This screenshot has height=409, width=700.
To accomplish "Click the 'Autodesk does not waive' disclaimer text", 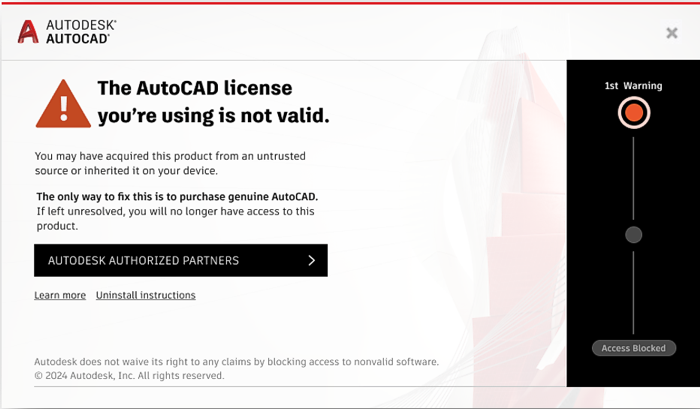I will point(236,362).
